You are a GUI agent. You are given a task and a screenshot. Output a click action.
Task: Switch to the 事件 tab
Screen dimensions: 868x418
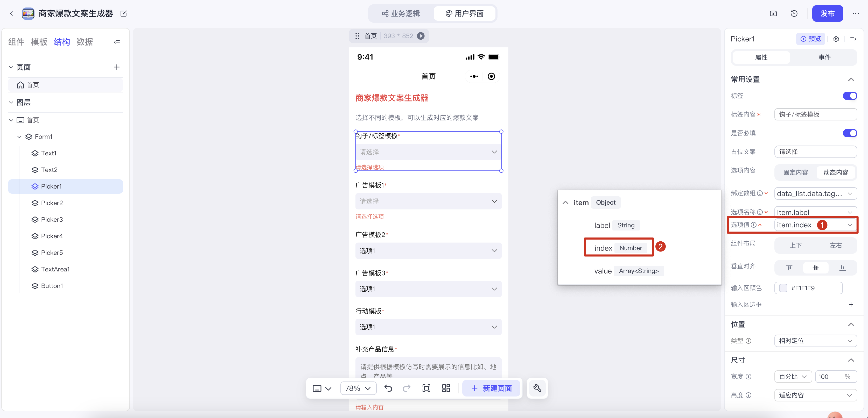tap(824, 57)
